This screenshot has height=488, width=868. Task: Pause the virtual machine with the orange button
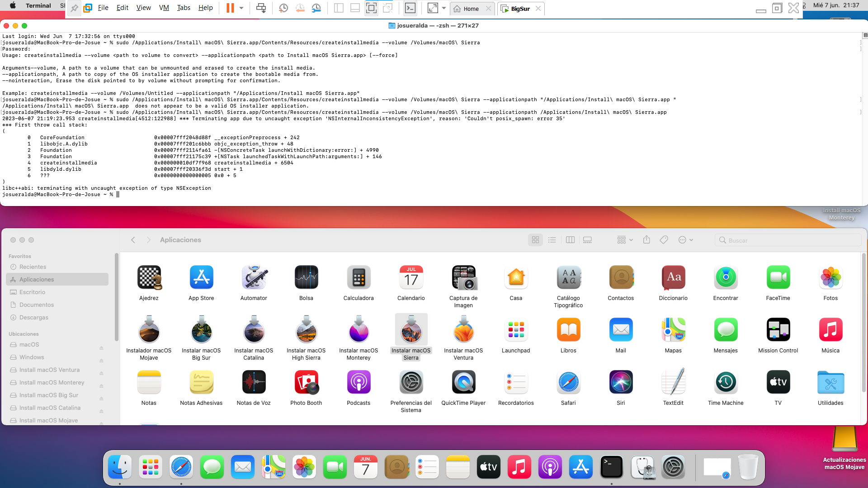[x=230, y=8]
